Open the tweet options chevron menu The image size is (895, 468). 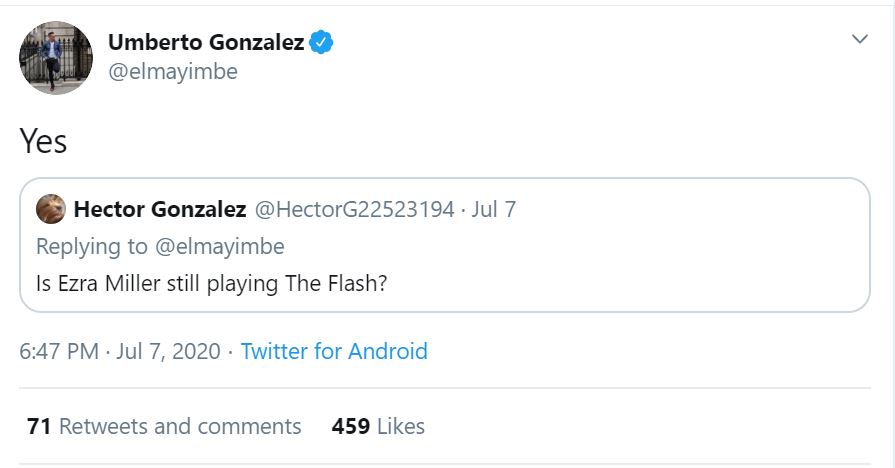pyautogui.click(x=859, y=39)
